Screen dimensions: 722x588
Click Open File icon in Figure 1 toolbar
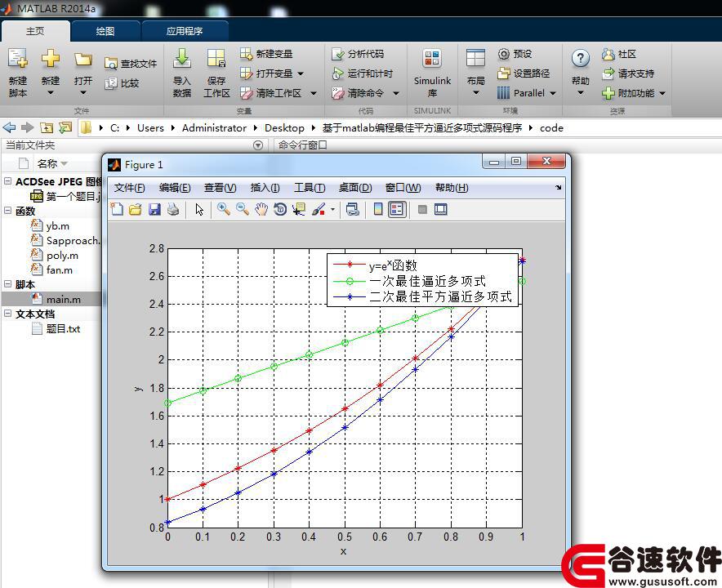[x=136, y=210]
